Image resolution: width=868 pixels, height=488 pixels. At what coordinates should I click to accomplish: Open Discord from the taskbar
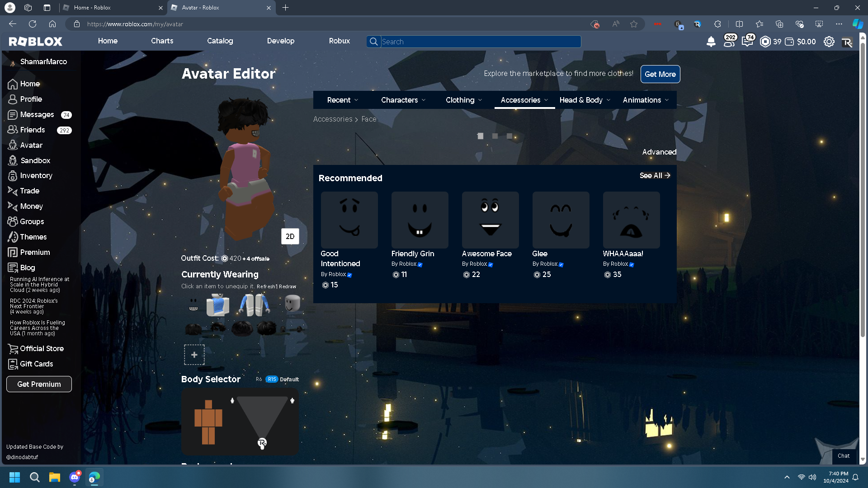[x=75, y=477]
